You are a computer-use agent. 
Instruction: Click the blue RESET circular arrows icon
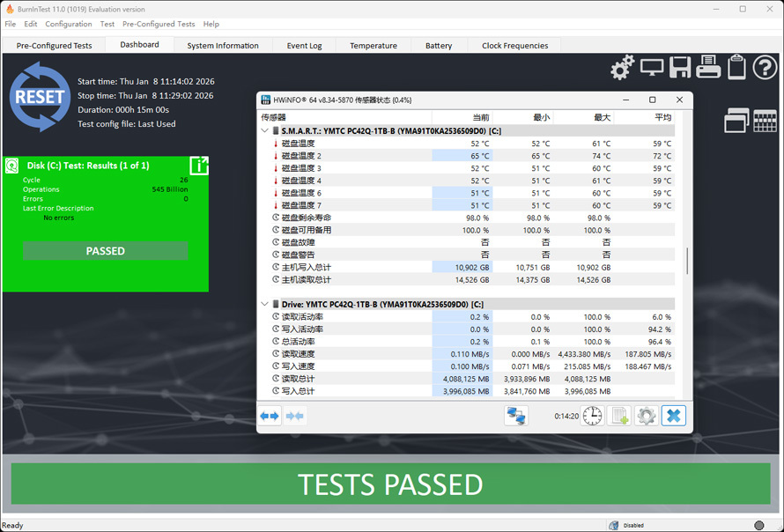point(40,97)
